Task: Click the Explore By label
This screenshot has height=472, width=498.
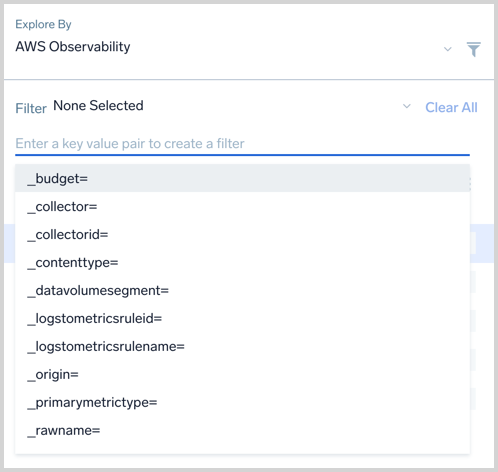Action: coord(43,24)
